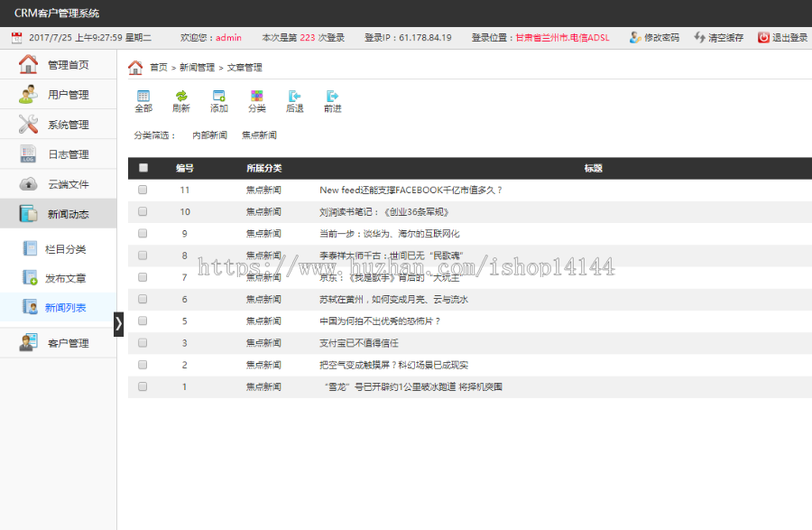Image resolution: width=812 pixels, height=530 pixels.
Task: Open article '中国为何拍不出优秀的恐怖片？'
Action: tap(380, 321)
